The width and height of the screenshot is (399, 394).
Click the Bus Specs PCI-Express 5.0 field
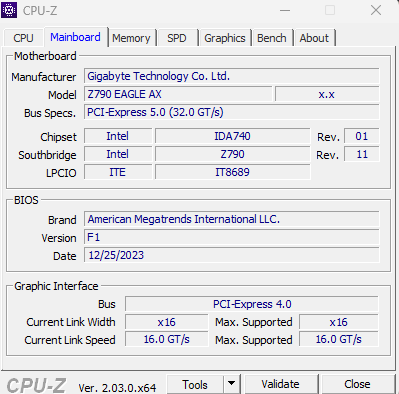(232, 112)
